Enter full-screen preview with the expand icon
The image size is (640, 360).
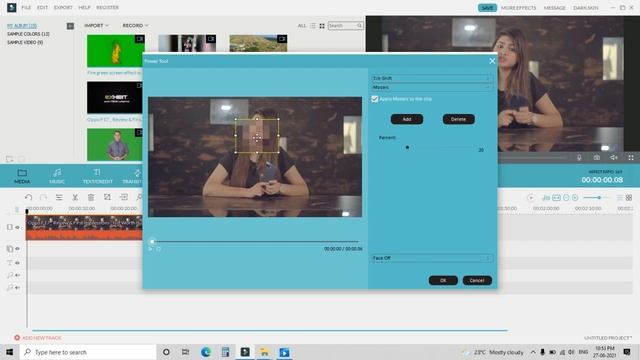click(631, 157)
